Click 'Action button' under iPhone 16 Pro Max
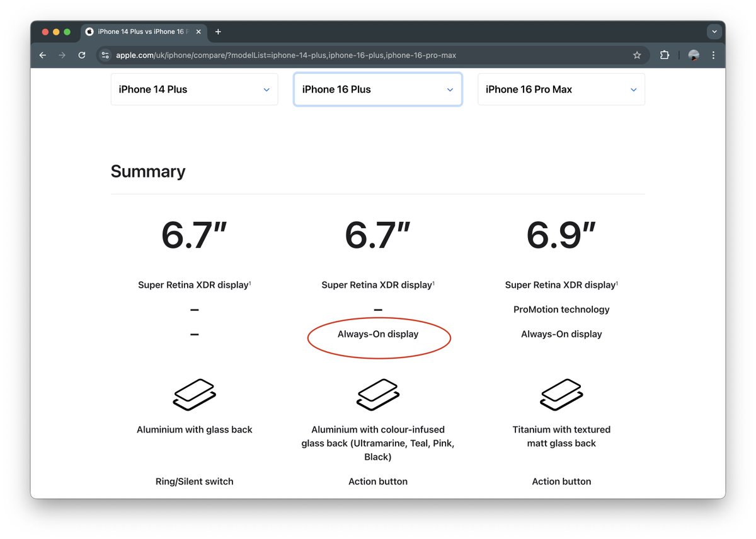The image size is (756, 539). point(561,482)
